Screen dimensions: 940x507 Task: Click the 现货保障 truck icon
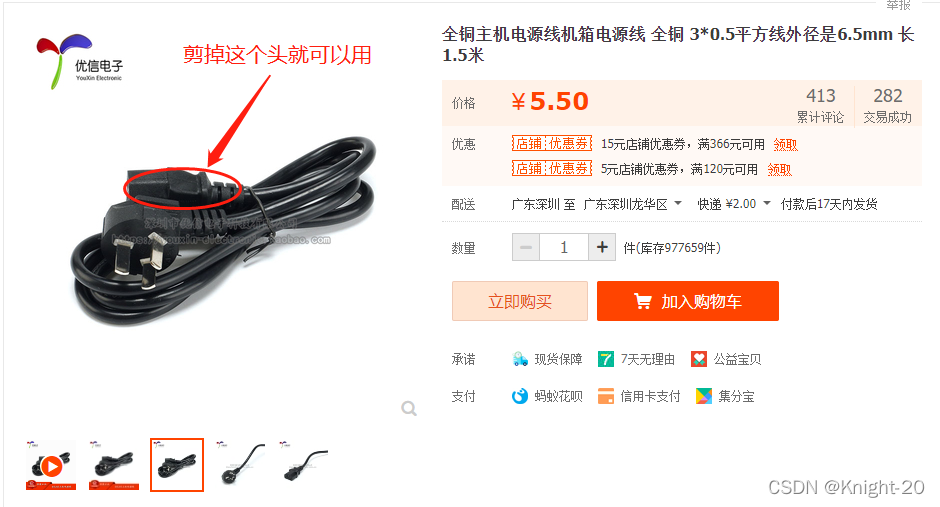click(520, 359)
